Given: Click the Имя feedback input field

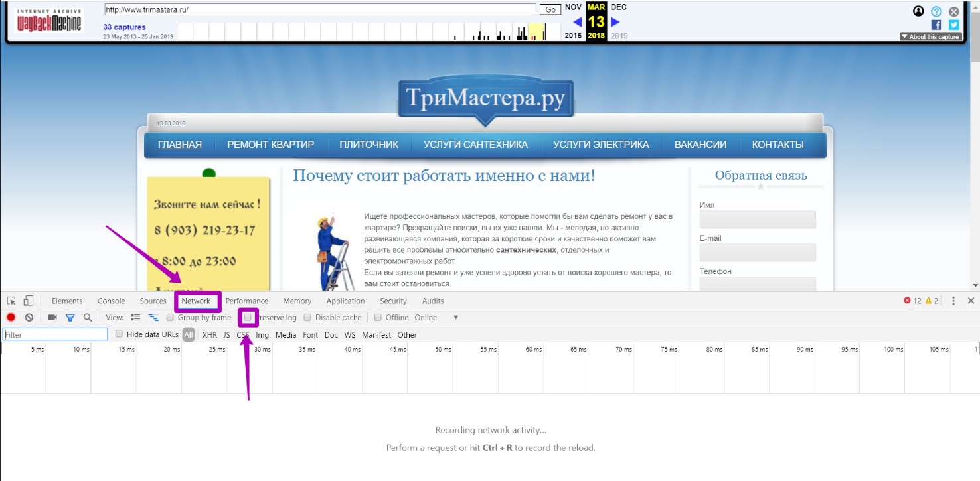Looking at the screenshot, I should pos(758,220).
